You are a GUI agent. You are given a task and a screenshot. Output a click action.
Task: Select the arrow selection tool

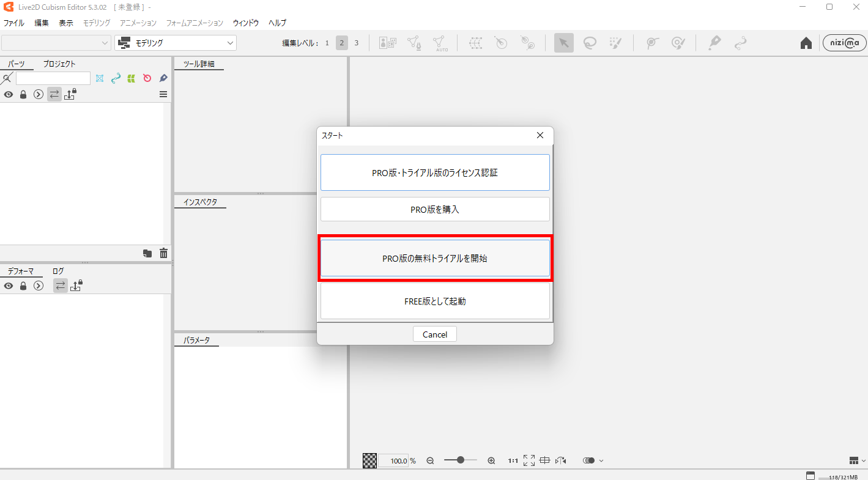tap(564, 43)
